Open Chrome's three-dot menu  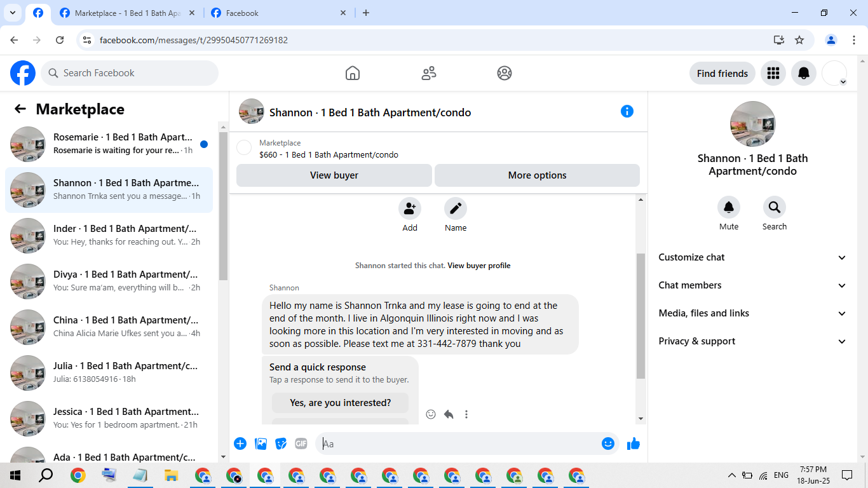853,40
